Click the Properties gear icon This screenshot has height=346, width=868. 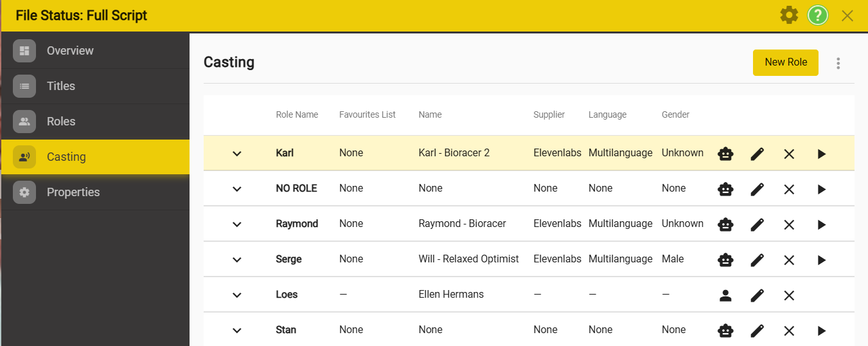(x=24, y=192)
